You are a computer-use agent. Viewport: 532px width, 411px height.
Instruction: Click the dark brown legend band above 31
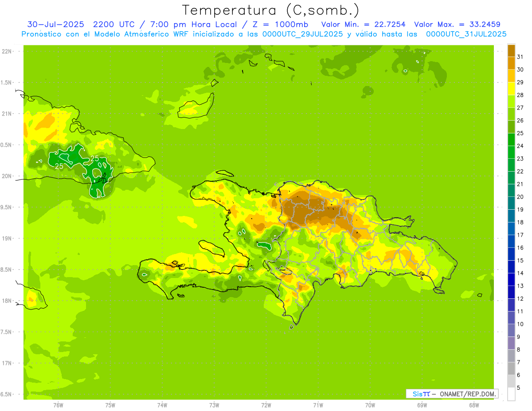pyautogui.click(x=511, y=51)
